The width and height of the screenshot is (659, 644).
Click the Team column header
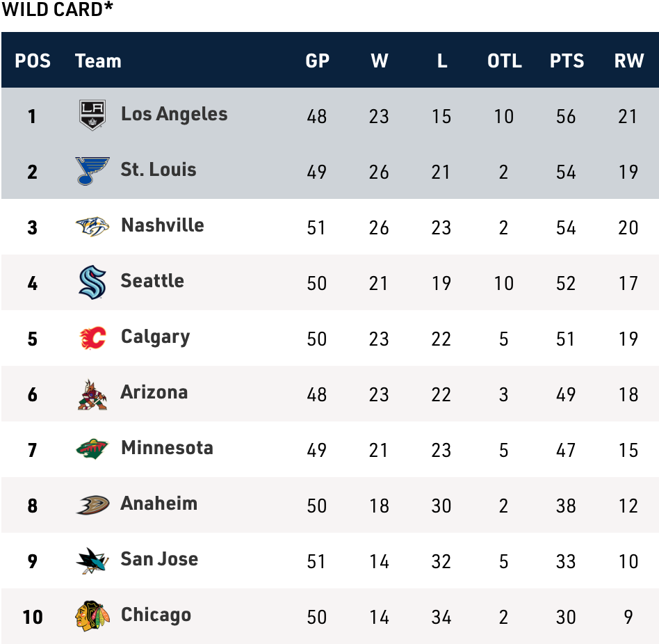point(98,61)
